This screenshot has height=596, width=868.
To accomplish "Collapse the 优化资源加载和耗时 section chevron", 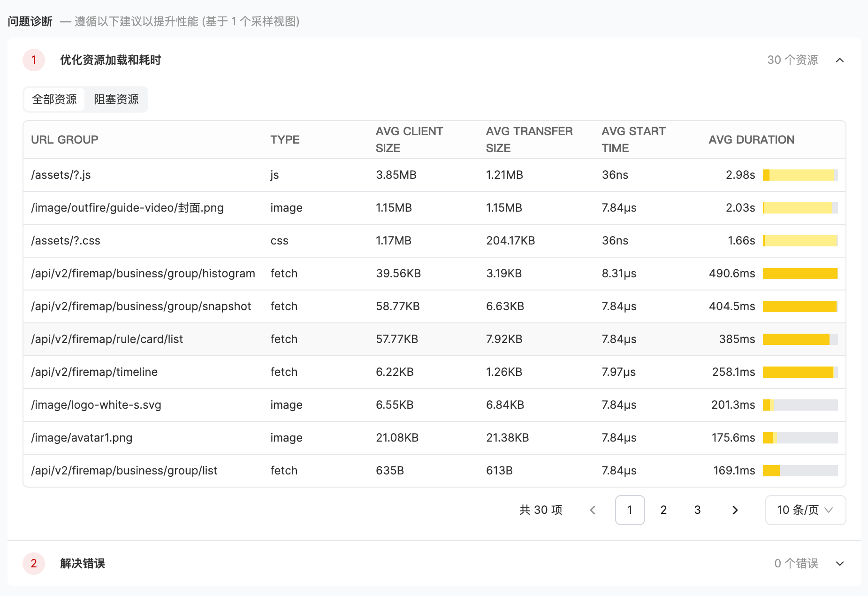I will click(x=840, y=60).
